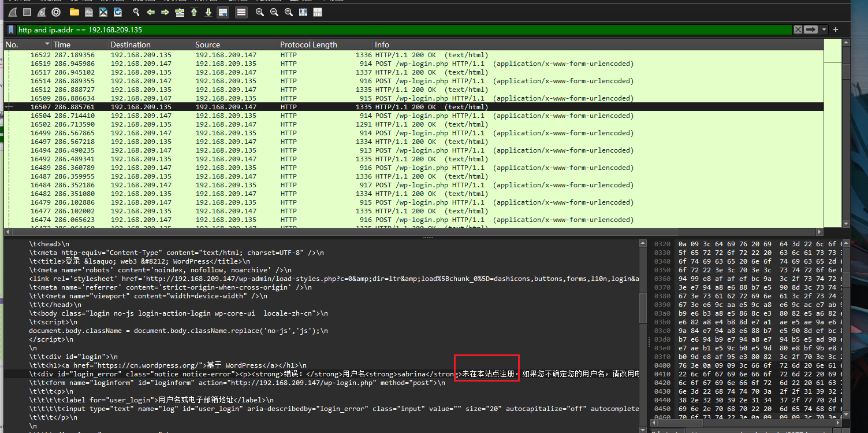Go back to the previous packet
868x433 pixels.
[151, 12]
